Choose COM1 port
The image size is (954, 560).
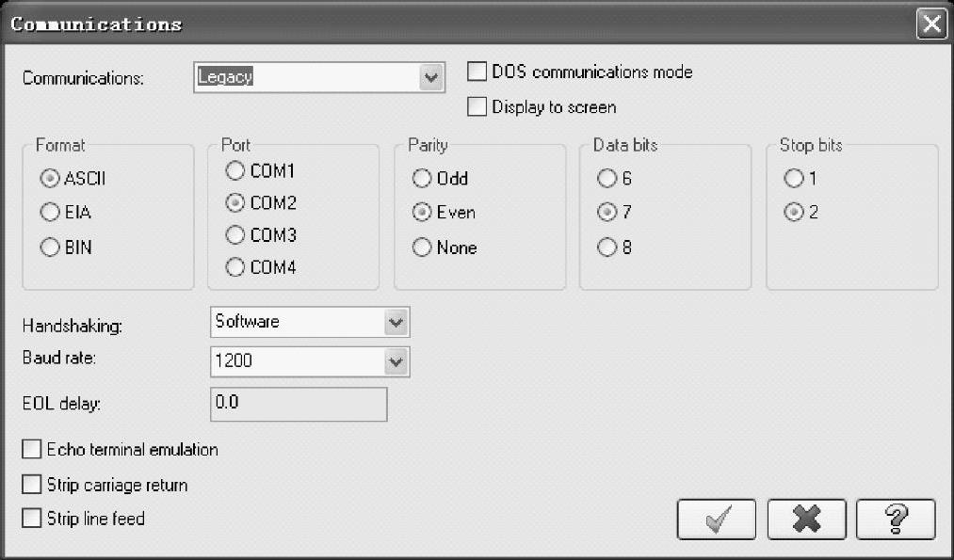pyautogui.click(x=234, y=171)
